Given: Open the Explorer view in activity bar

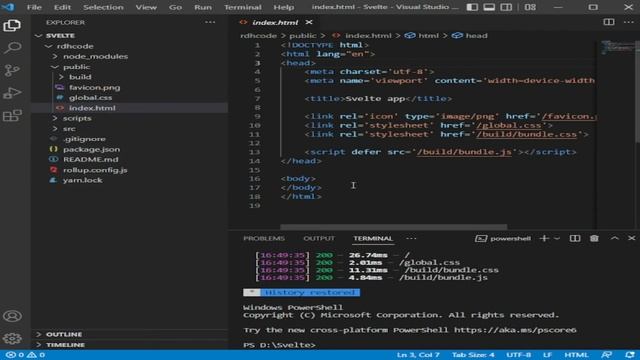Looking at the screenshot, I should coord(12,26).
